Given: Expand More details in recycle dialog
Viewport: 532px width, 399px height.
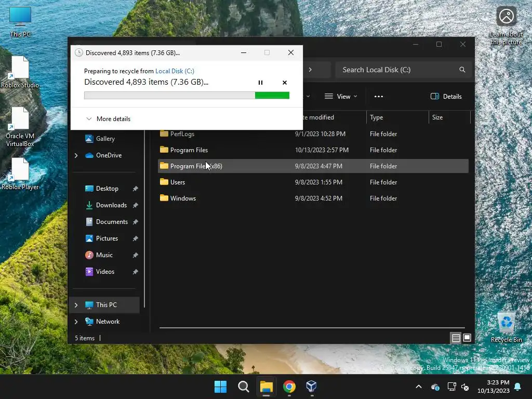Looking at the screenshot, I should [108, 119].
